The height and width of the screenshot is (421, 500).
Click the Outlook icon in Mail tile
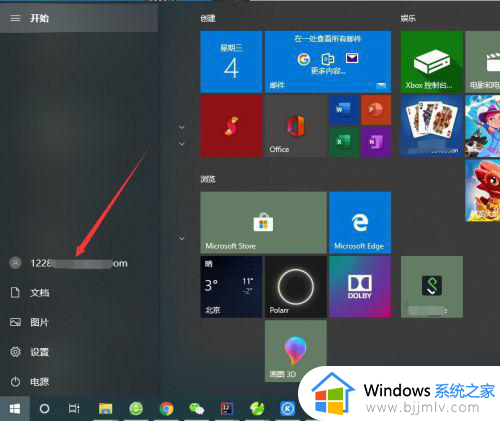click(x=328, y=59)
